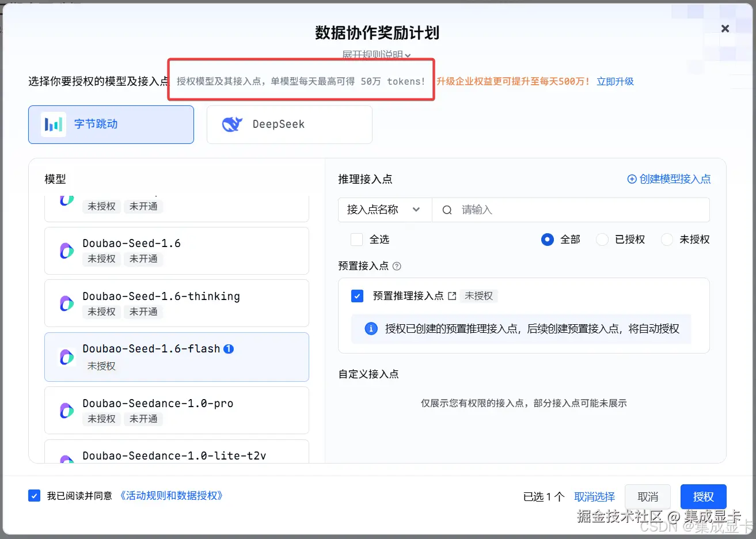Select the 未授权 radio button
Image resolution: width=756 pixels, height=539 pixels.
[x=667, y=240]
